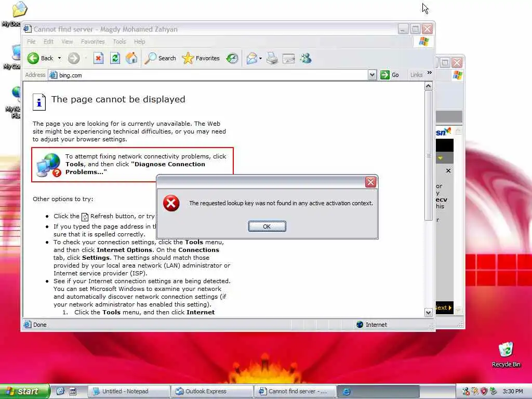Click the Refresh page icon

point(115,58)
